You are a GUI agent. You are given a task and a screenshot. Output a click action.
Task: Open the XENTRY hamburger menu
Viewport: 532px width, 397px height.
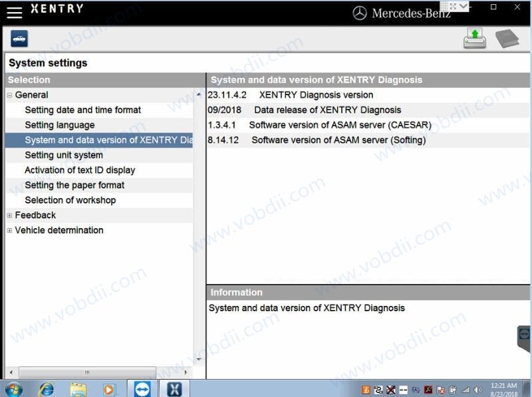pyautogui.click(x=14, y=13)
